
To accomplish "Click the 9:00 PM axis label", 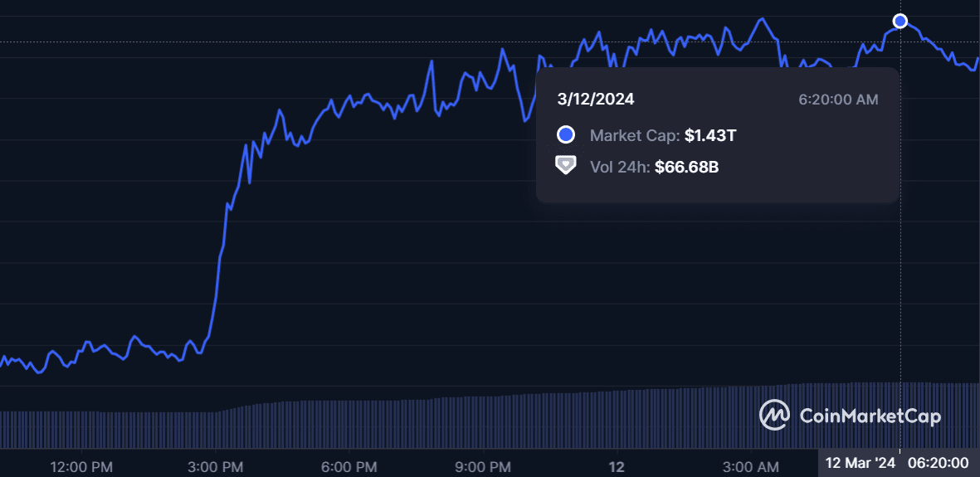I will click(x=483, y=466).
